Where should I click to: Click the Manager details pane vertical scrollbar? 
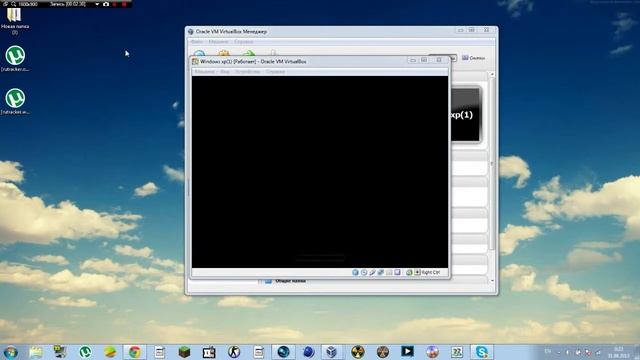492,163
